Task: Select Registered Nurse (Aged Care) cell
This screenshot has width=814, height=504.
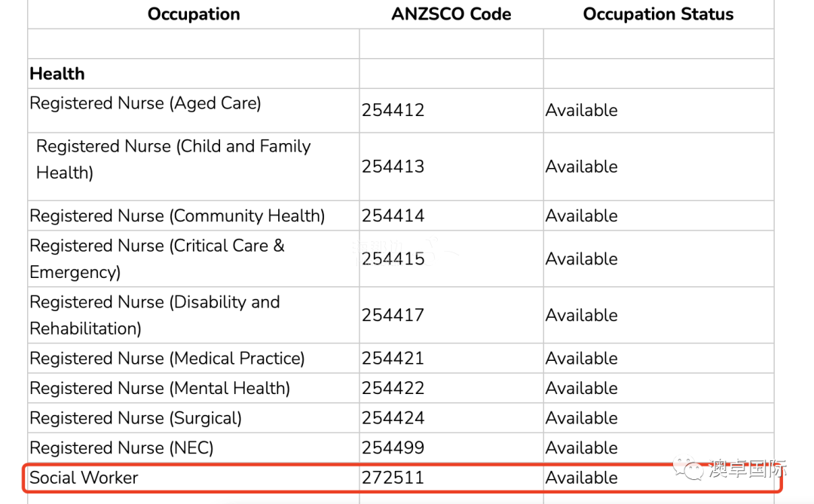Action: [x=145, y=103]
